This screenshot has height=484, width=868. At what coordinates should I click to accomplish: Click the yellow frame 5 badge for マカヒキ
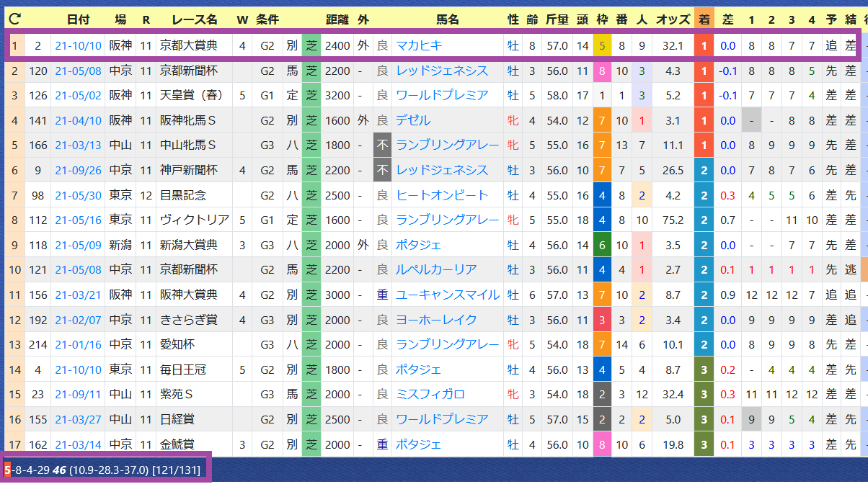point(602,45)
